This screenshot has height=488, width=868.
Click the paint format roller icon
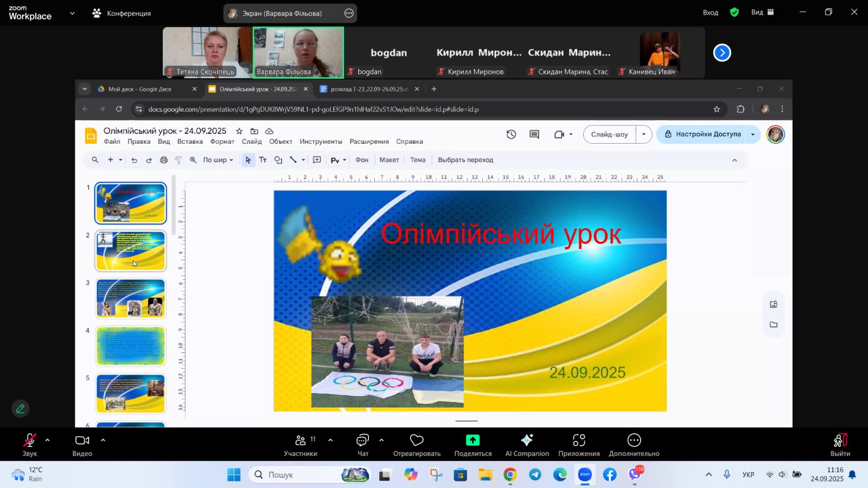178,160
